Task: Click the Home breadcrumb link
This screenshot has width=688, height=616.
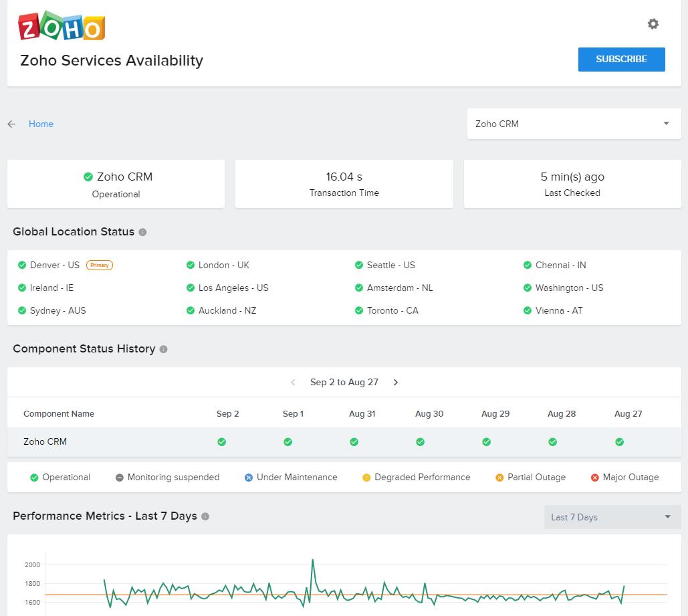Action: 41,124
